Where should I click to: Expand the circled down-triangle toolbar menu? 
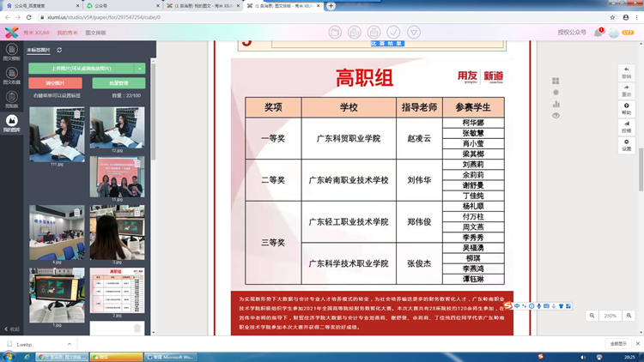414,32
